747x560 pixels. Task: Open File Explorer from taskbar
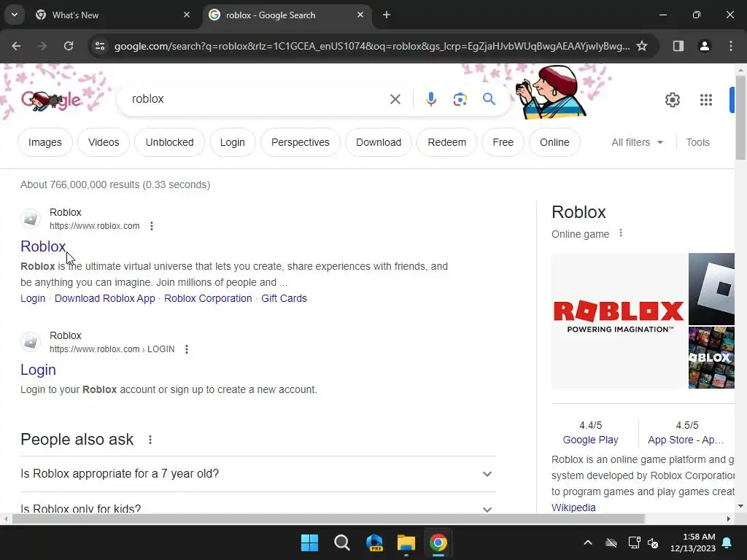point(406,542)
